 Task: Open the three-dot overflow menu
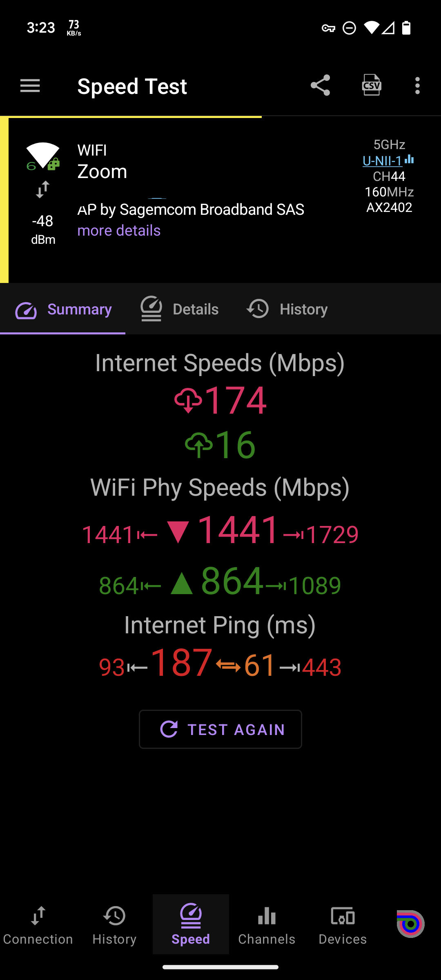click(417, 86)
